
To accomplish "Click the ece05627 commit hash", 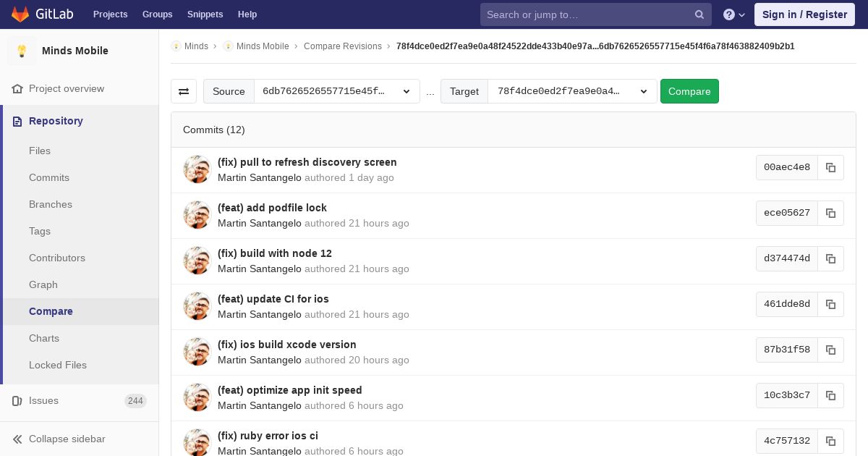I will pos(787,213).
